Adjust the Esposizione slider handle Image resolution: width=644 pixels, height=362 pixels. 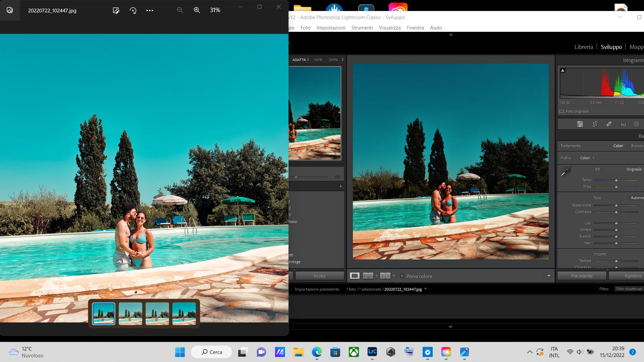click(616, 205)
